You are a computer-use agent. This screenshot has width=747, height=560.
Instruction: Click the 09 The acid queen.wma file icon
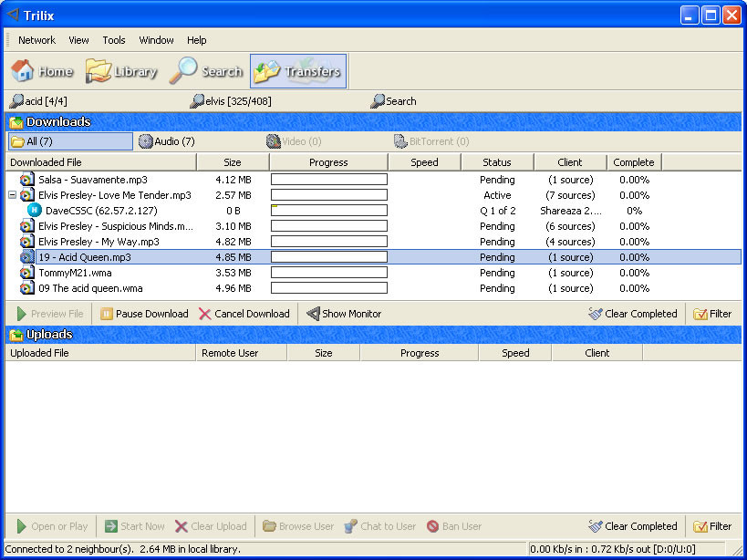click(27, 287)
